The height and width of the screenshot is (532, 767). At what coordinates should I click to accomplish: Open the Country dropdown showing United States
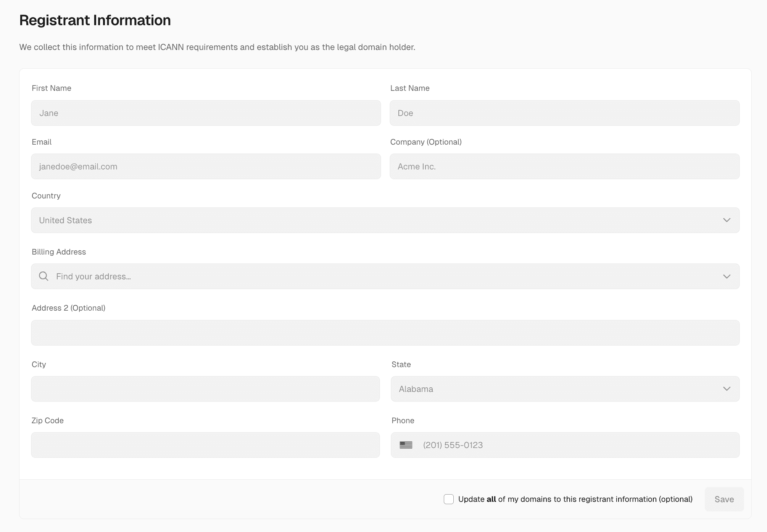click(385, 220)
